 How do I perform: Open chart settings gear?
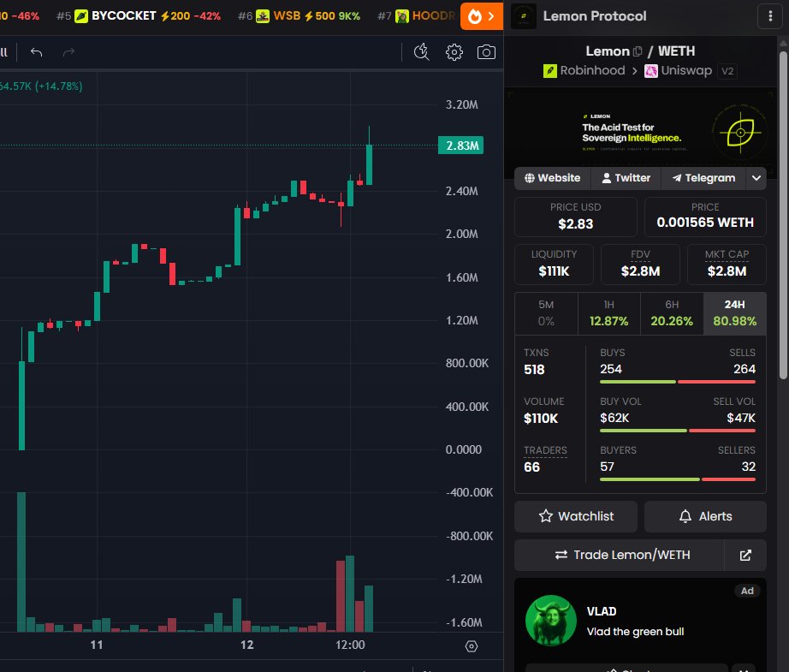[x=454, y=52]
